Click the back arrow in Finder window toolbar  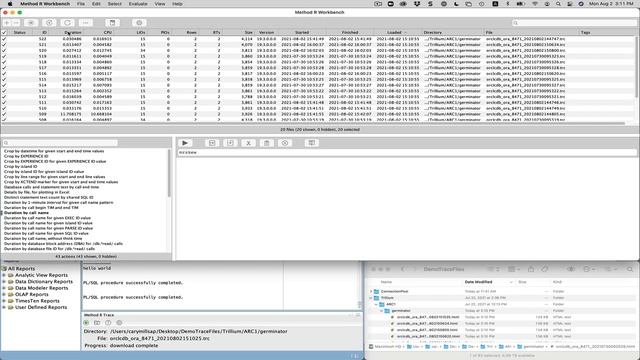[403, 269]
